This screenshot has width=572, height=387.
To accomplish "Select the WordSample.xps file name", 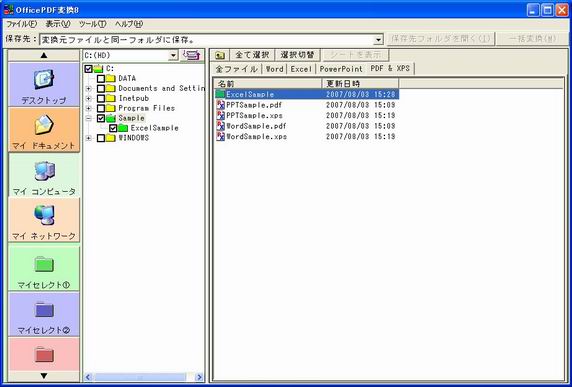I will point(256,137).
